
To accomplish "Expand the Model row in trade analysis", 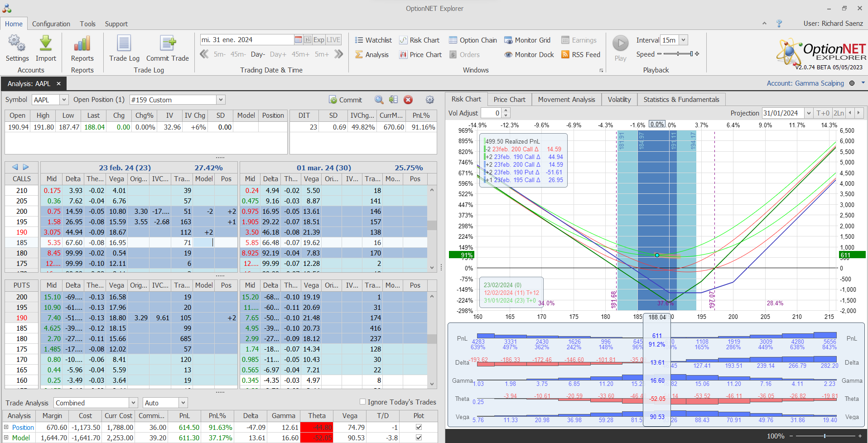I will pos(6,438).
